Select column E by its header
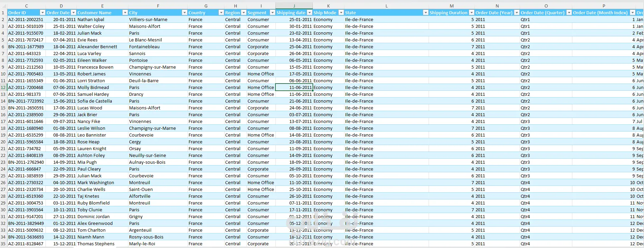Viewport: 644px width, 248px height. 102,6
